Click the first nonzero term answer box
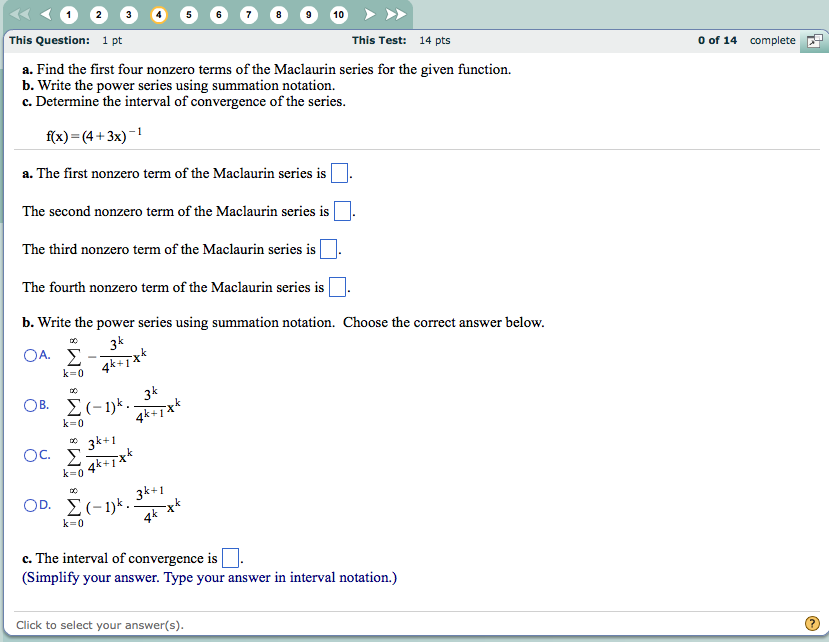 coord(338,172)
